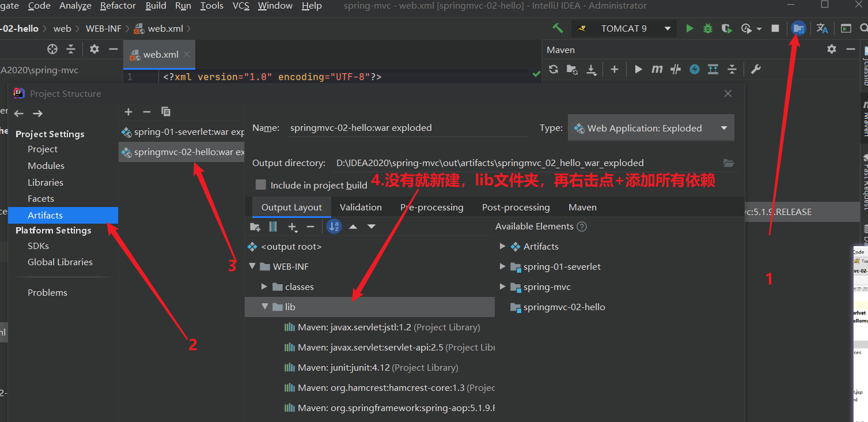This screenshot has height=422, width=868.
Task: Toggle sort elements by names and types
Action: 334,227
